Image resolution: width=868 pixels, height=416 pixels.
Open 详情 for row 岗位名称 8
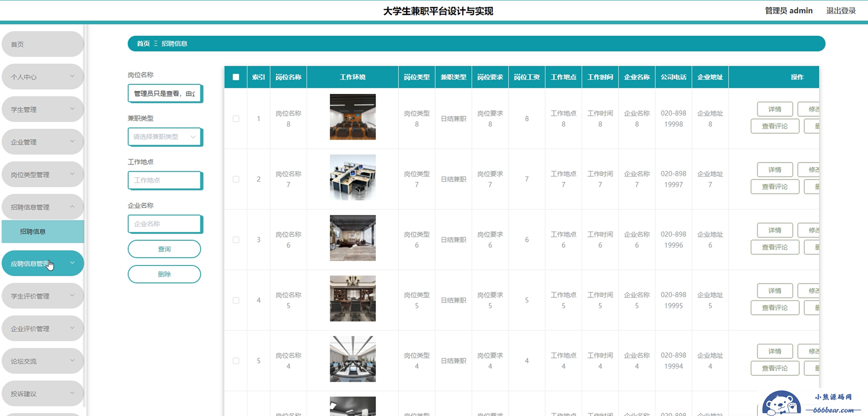[775, 109]
